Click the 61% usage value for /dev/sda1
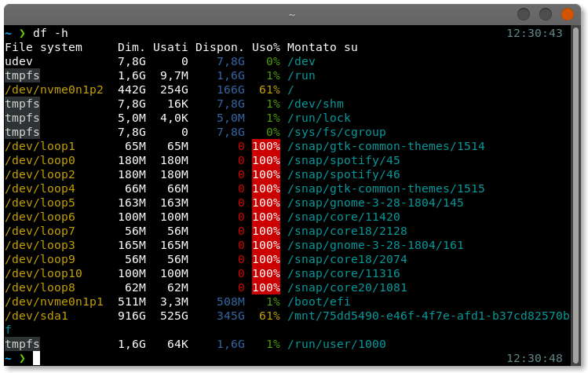Image resolution: width=588 pixels, height=373 pixels. coord(269,316)
